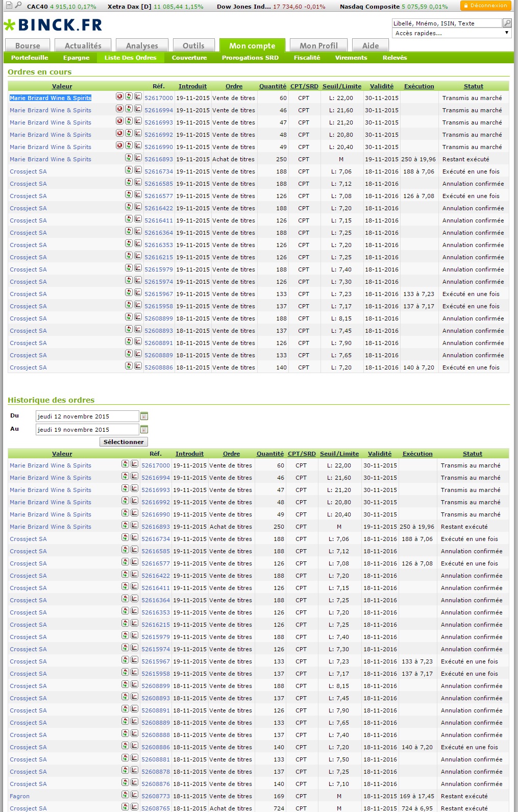The image size is (518, 812).
Task: Click the Dow Jones index ticker
Action: coord(271,7)
